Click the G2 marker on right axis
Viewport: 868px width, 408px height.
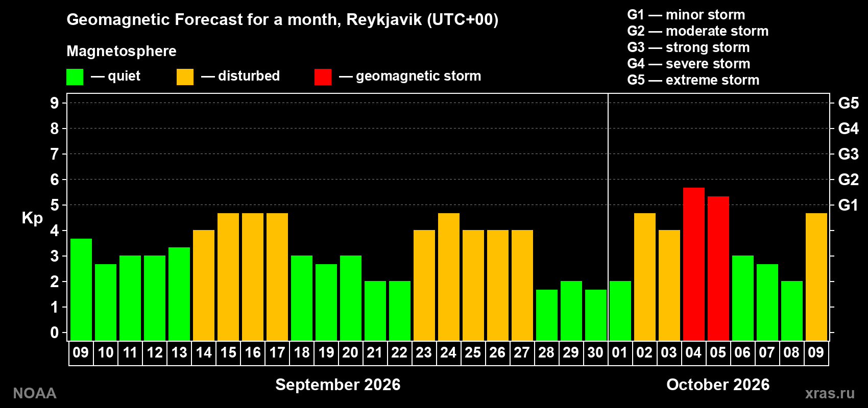click(x=848, y=180)
